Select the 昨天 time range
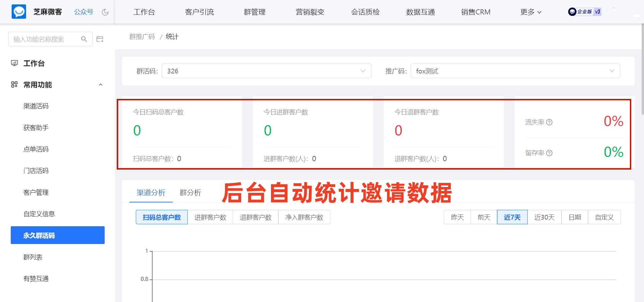Screen dimensions: 644x302 pyautogui.click(x=458, y=217)
